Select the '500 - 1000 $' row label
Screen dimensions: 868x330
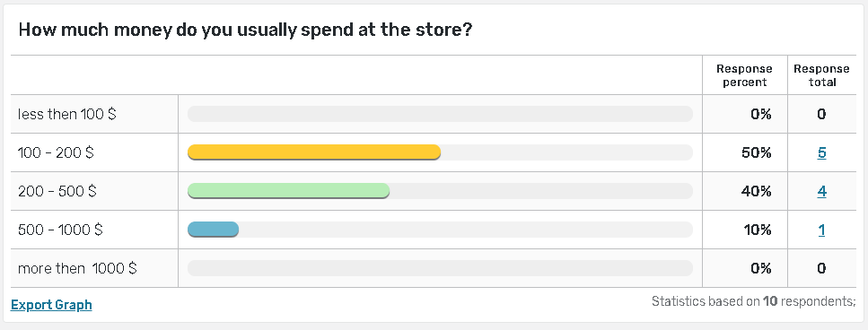pos(60,230)
